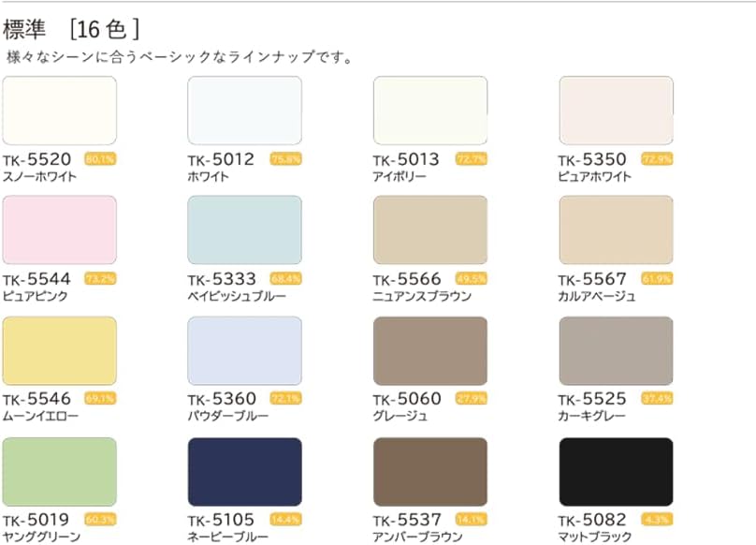Viewport: 756px width, 545px height.
Task: Pick the TK-5567 beige swatch
Action: coord(616,230)
